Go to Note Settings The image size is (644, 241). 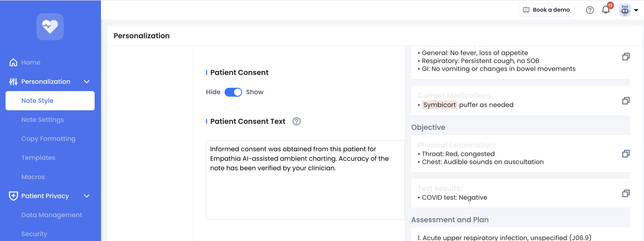tap(42, 120)
